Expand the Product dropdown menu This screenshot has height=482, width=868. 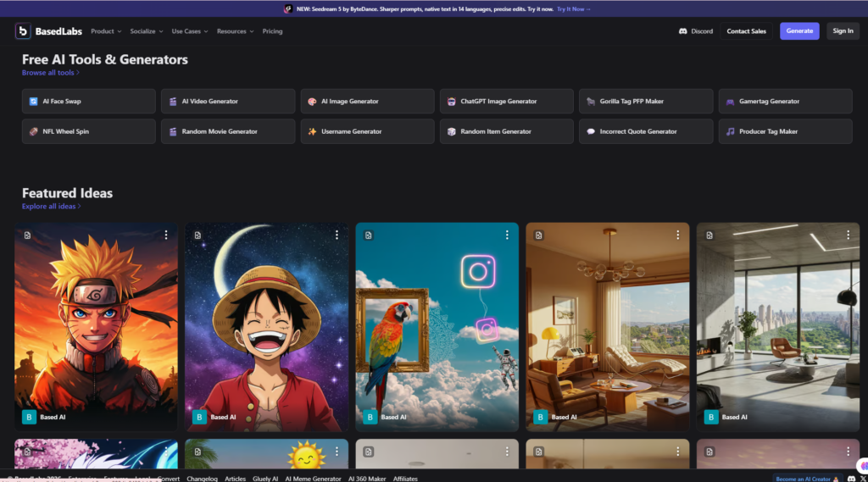coord(106,31)
